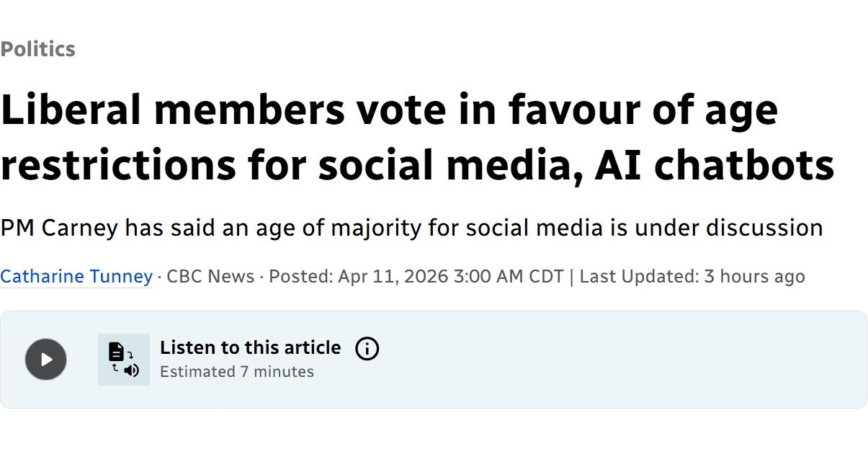Click the posted date "Apr 11, 2026"
Viewport: 868px width, 449px height.
point(393,276)
